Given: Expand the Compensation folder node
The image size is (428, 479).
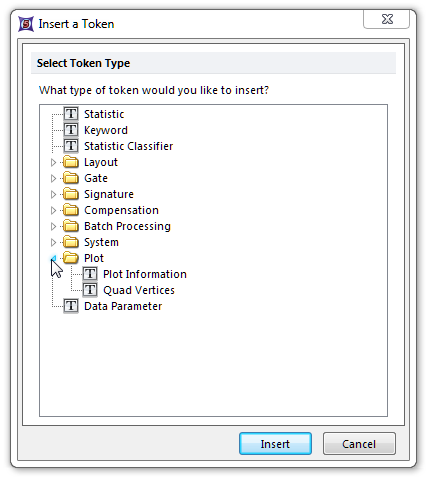Looking at the screenshot, I should (53, 210).
